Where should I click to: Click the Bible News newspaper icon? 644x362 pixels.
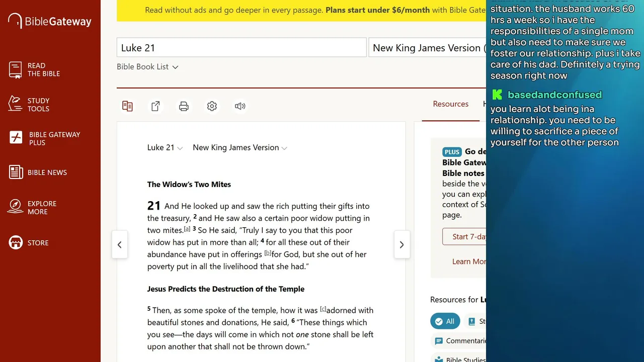click(16, 172)
